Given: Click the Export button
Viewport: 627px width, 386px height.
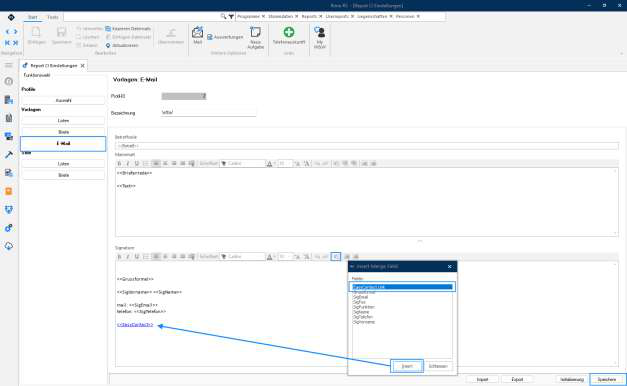Looking at the screenshot, I should [x=517, y=379].
